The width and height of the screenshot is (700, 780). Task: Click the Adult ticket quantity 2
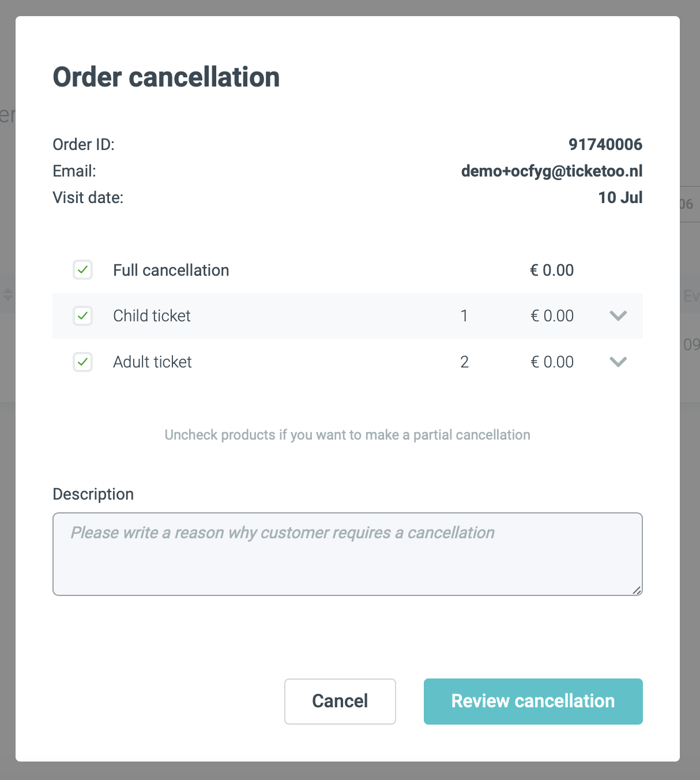tap(464, 362)
